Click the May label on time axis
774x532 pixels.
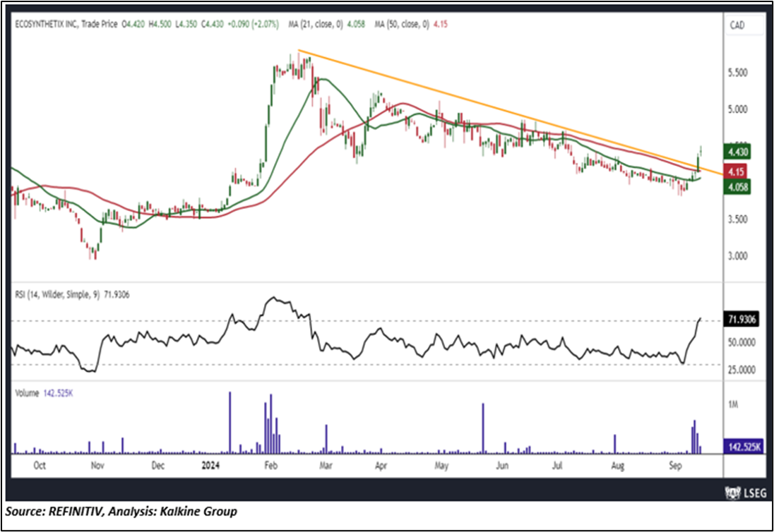(x=441, y=466)
